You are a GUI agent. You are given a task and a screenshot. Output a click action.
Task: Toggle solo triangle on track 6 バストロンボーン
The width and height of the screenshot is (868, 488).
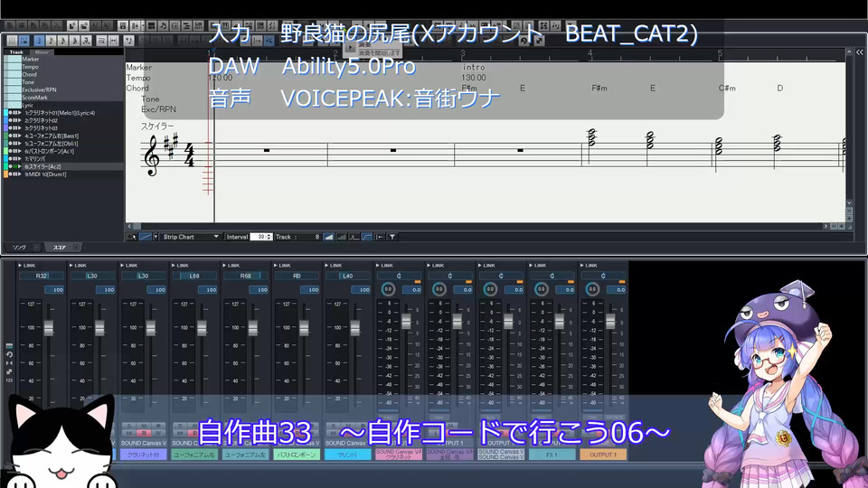20,151
